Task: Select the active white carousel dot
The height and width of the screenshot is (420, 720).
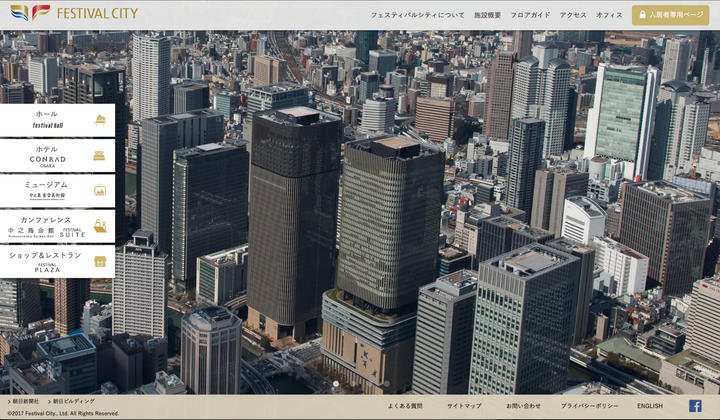Action: click(x=336, y=383)
